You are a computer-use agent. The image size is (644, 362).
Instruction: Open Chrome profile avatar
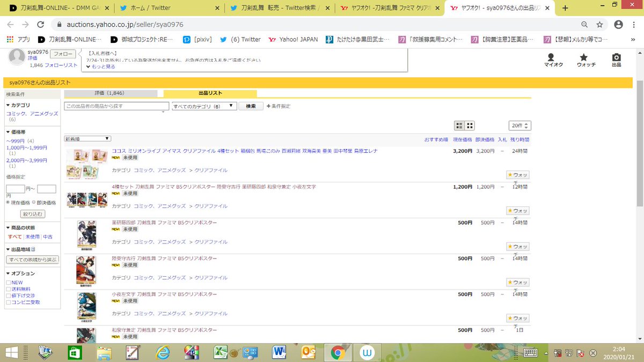[x=618, y=25]
